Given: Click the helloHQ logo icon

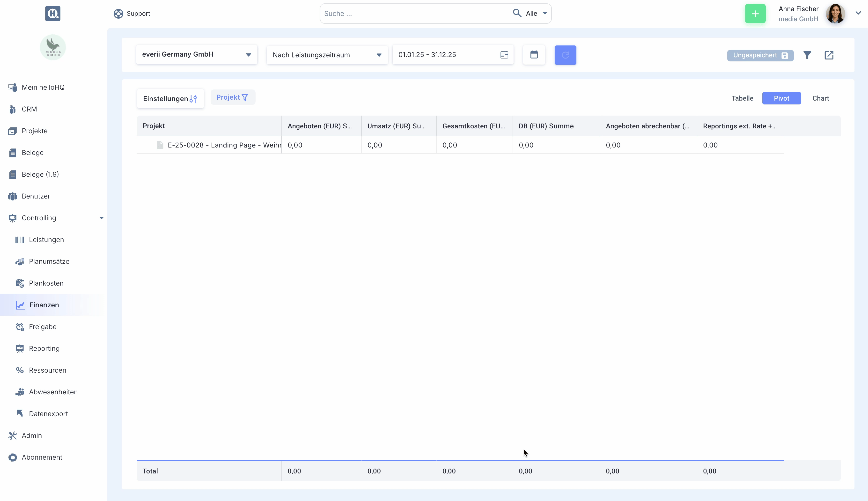Looking at the screenshot, I should click(53, 14).
